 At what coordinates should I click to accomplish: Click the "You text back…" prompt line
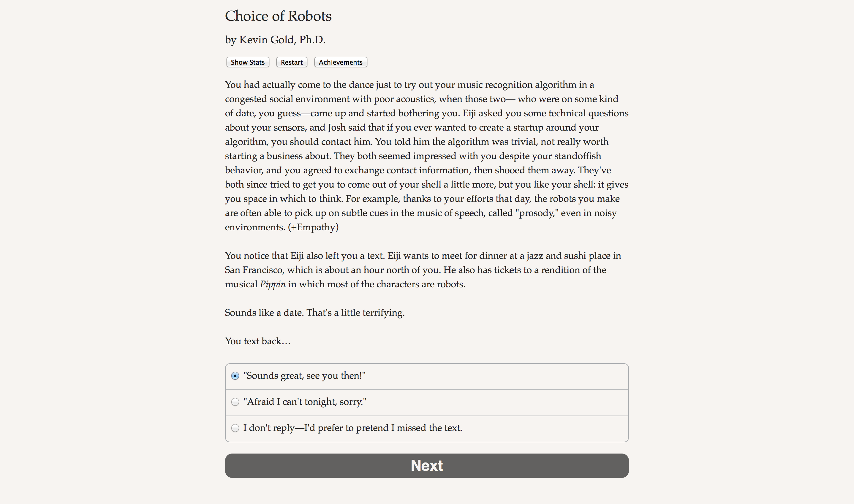click(257, 341)
